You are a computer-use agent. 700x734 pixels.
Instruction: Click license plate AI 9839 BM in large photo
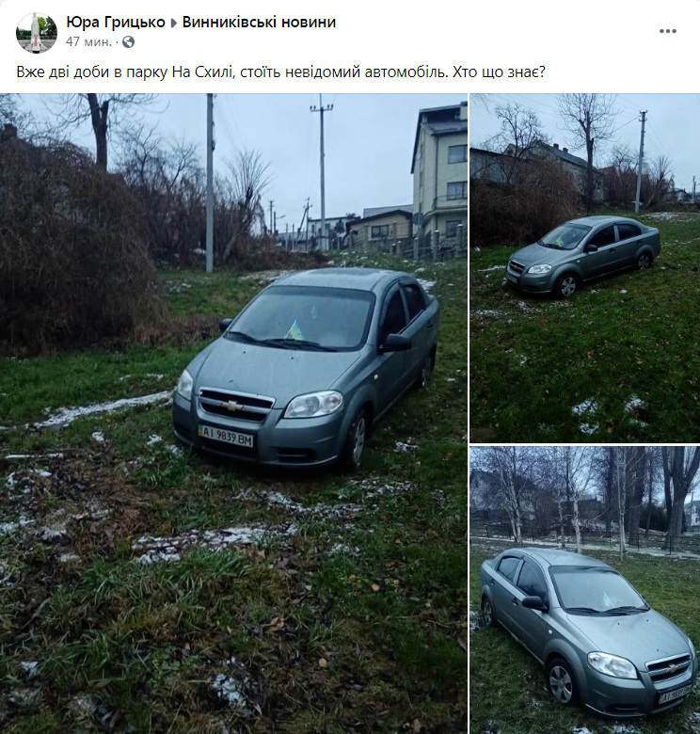226,437
